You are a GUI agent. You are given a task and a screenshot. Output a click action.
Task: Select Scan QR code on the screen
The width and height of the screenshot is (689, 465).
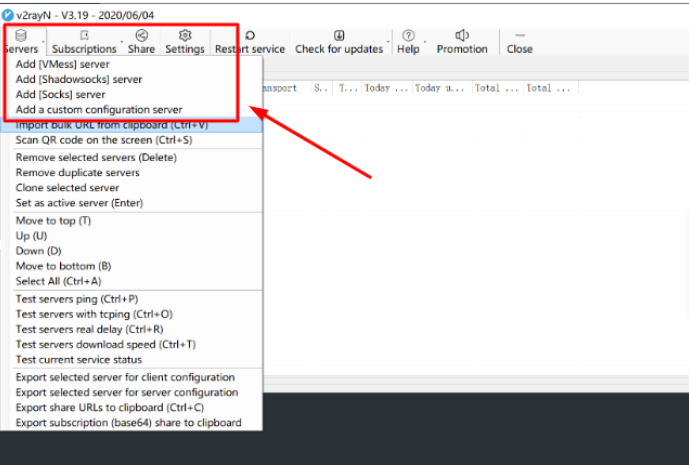pos(132,140)
